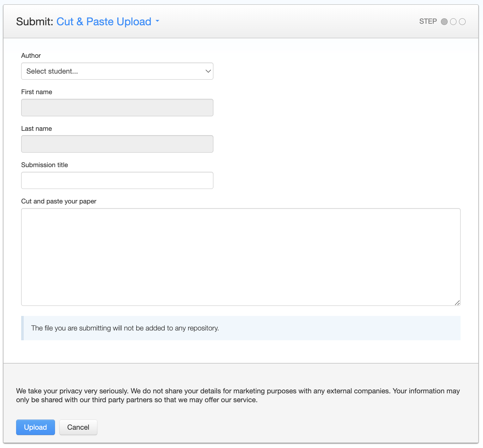This screenshot has width=483, height=448.
Task: Click the First name label
Action: 37,92
